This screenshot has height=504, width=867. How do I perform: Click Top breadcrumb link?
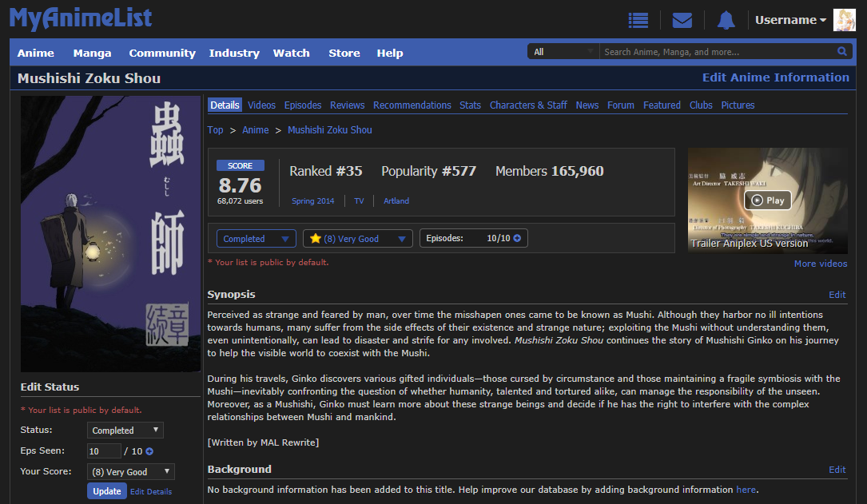[x=215, y=130]
